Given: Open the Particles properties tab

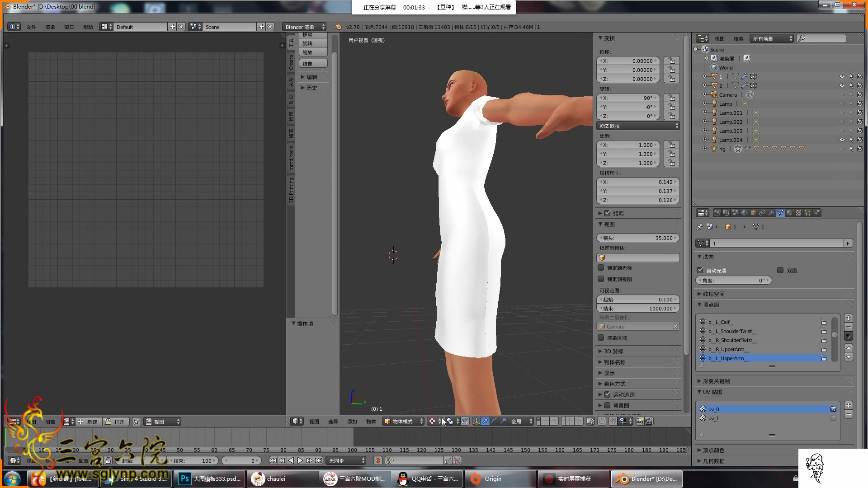Looking at the screenshot, I should tap(807, 213).
